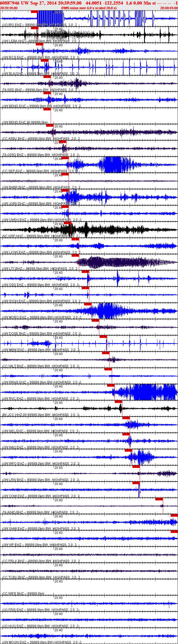
Task: Click the start time 20:39:39.00
Action: (9, 8)
